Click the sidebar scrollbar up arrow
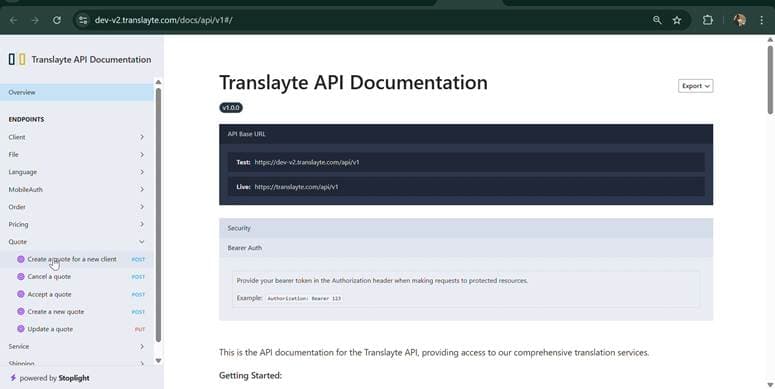This screenshot has width=775, height=389. [158, 82]
